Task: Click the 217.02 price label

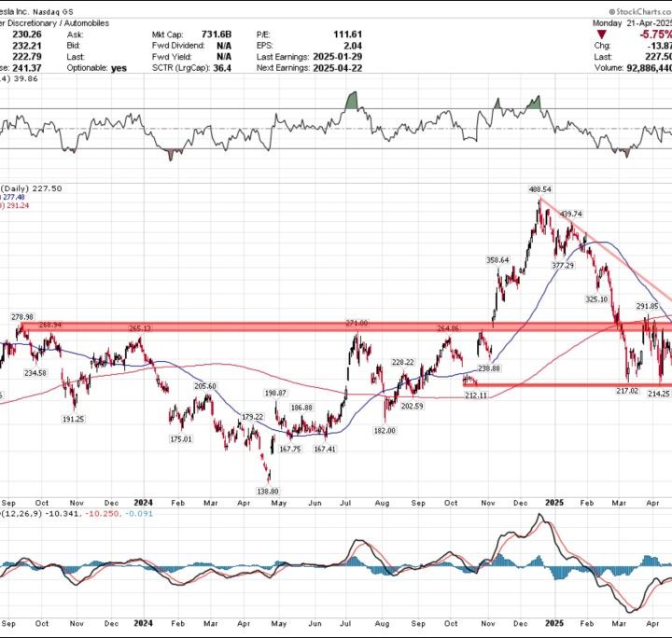Action: [x=627, y=391]
